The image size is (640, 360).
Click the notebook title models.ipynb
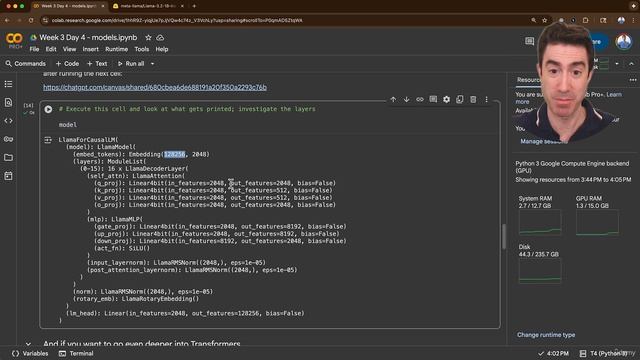click(88, 38)
